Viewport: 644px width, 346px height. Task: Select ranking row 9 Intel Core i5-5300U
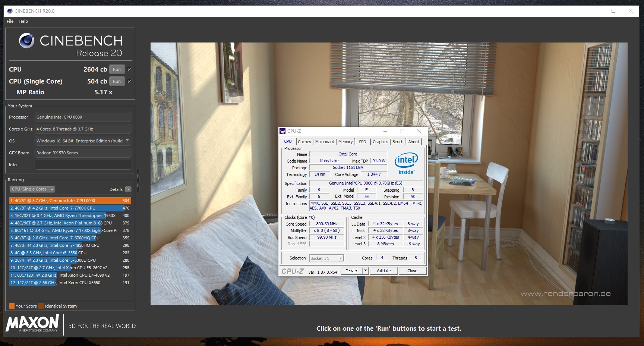pos(70,260)
